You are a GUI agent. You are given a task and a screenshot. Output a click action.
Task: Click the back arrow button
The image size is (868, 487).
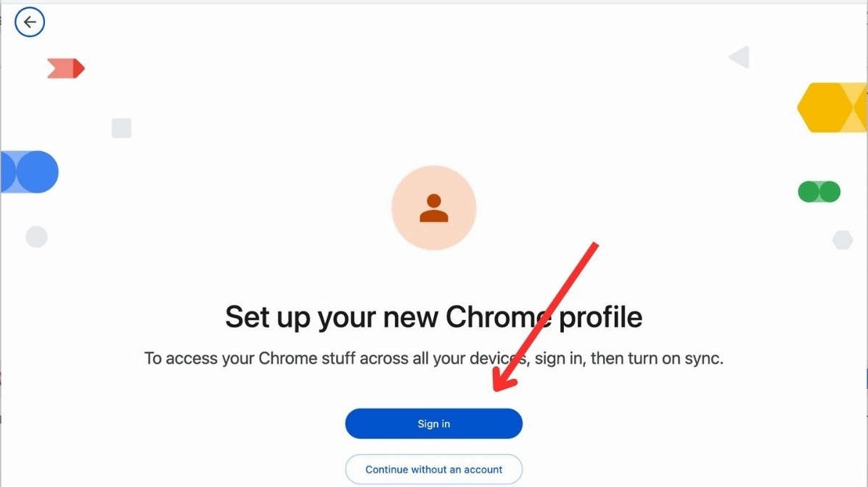pos(30,22)
